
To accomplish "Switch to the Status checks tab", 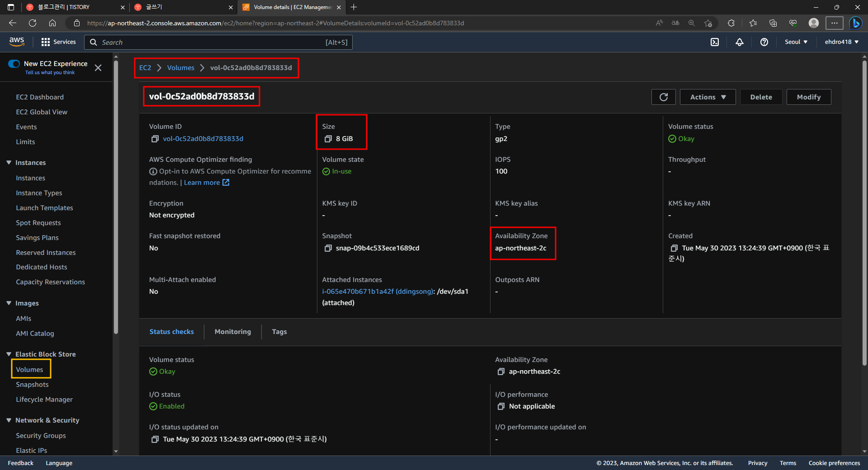I will [x=172, y=332].
